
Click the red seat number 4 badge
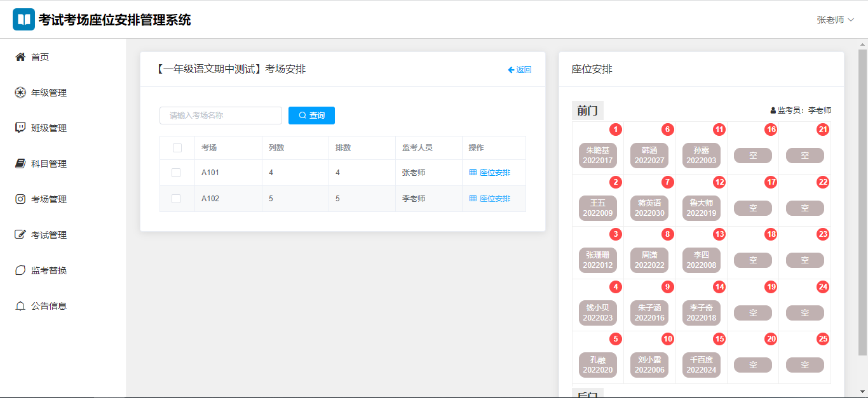tap(615, 287)
